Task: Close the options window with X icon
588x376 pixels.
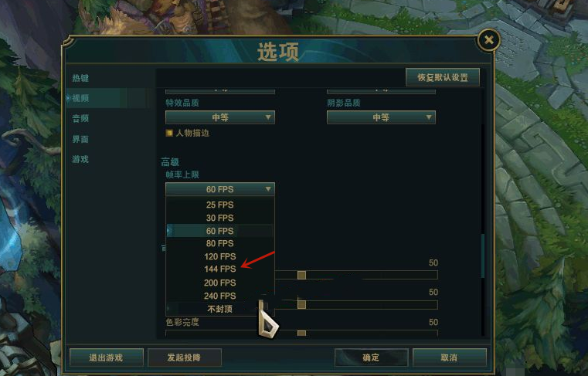Action: 488,39
